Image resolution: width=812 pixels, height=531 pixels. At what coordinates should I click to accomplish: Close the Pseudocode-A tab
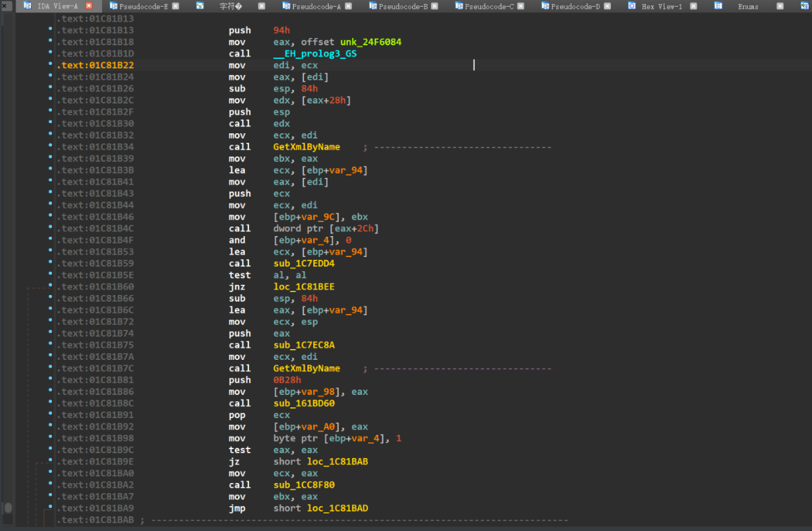click(x=348, y=5)
